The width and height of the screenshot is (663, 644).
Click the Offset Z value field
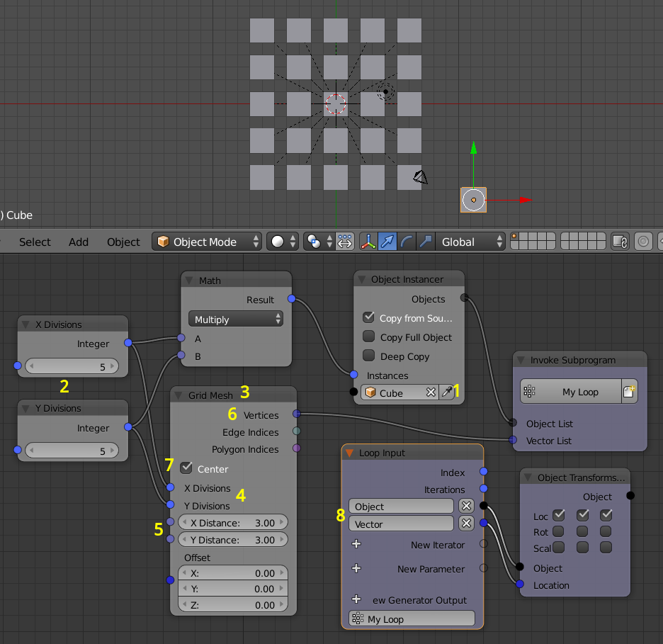pos(233,604)
